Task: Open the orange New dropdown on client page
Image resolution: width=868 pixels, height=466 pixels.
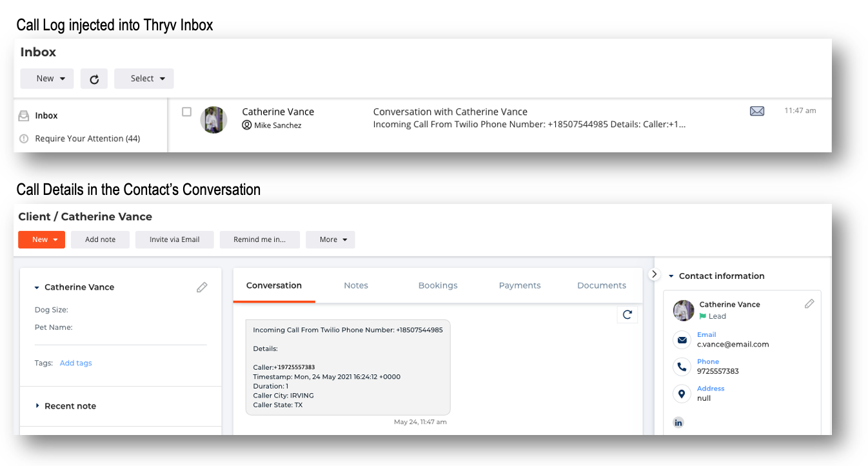Action: [x=42, y=239]
